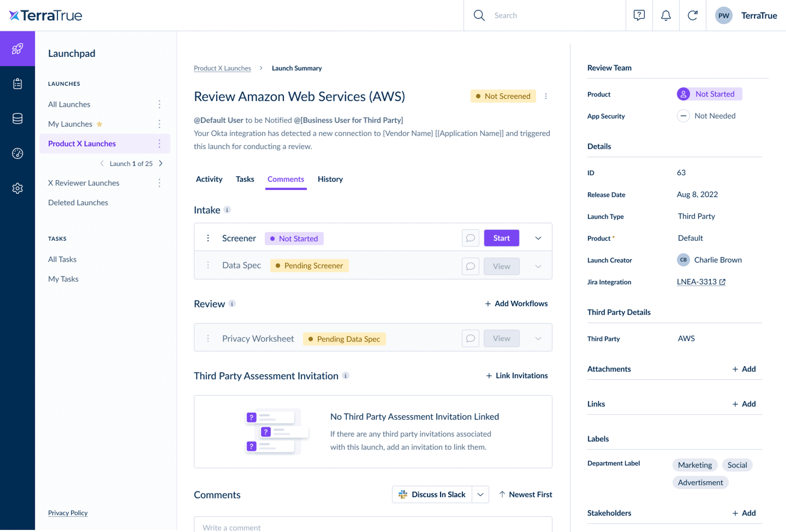Click View for Data Spec
This screenshot has height=532, width=786.
coord(501,266)
